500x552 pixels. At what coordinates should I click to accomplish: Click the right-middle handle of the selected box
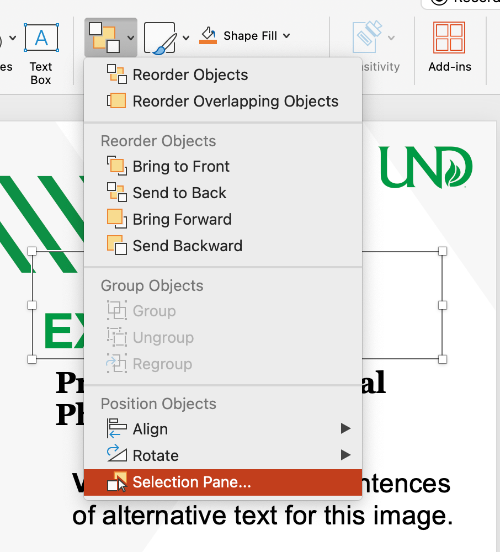click(x=443, y=305)
